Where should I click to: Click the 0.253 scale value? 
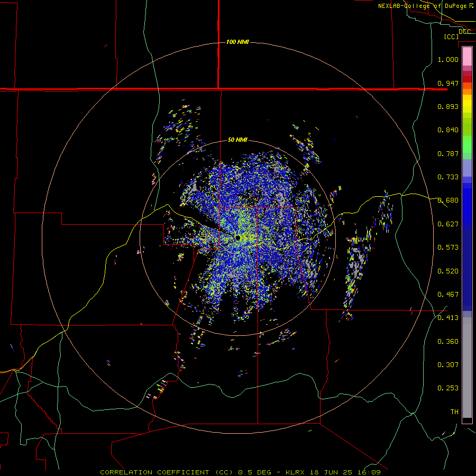click(448, 388)
